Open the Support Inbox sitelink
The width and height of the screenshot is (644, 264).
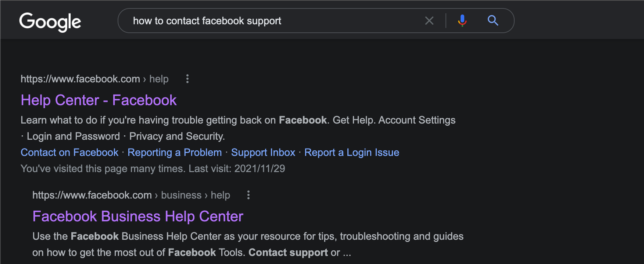[x=263, y=152]
